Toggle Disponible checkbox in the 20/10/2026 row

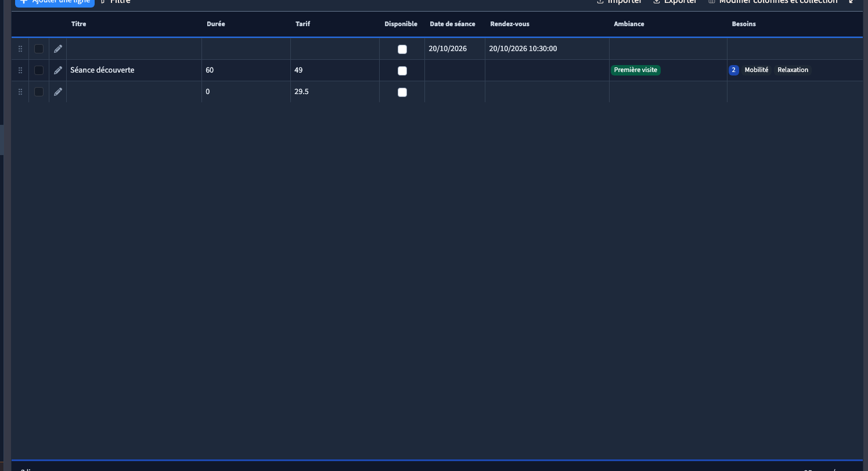[x=402, y=49]
